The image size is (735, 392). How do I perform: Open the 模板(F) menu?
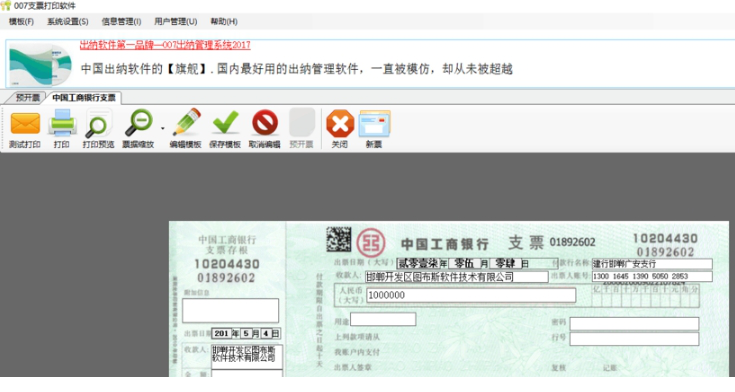click(22, 22)
